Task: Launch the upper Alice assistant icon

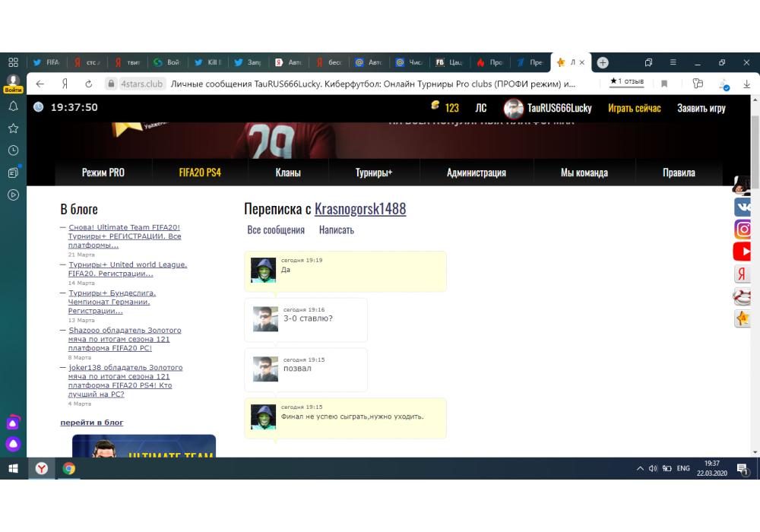Action: (x=13, y=423)
